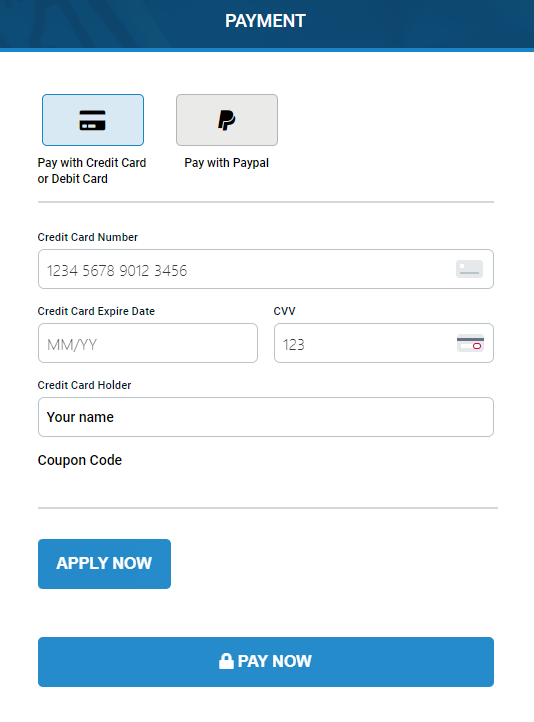
Task: Click the 'CVV' field label
Action: 284,311
